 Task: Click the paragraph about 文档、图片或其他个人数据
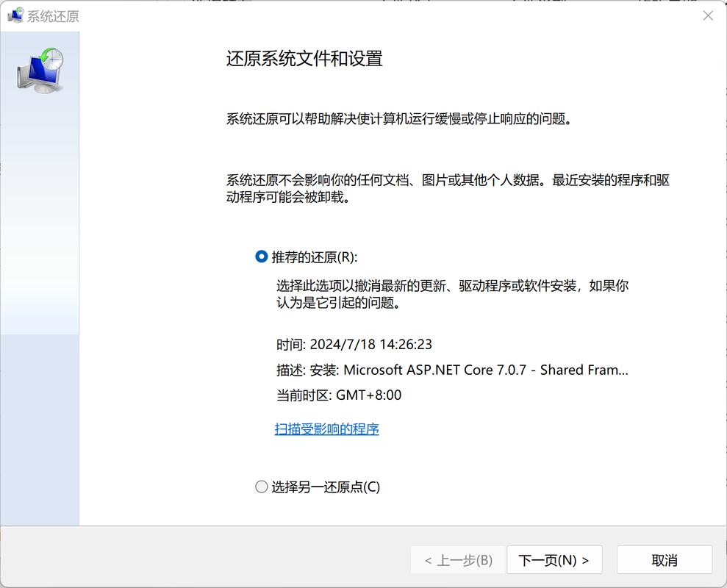coord(448,189)
